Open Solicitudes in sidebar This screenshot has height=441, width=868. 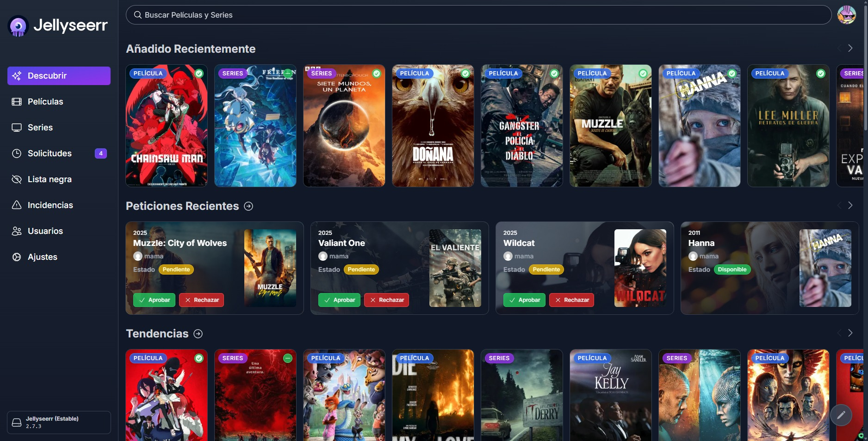point(50,153)
